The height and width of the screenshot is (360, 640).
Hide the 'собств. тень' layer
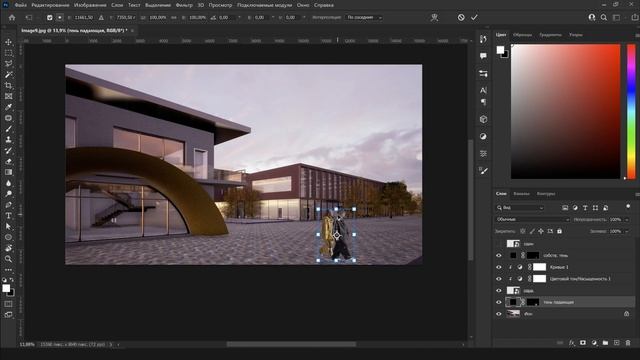pos(499,256)
